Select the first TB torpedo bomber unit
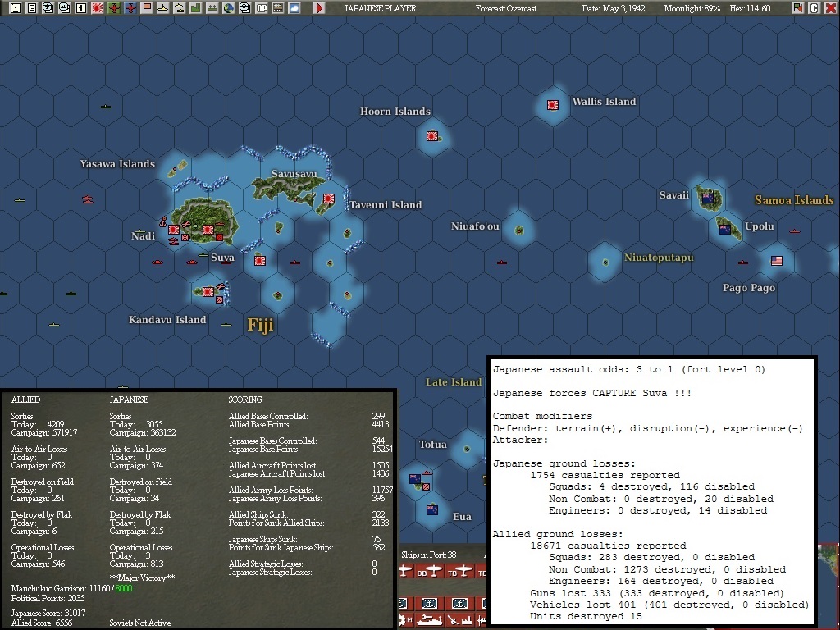 460,572
